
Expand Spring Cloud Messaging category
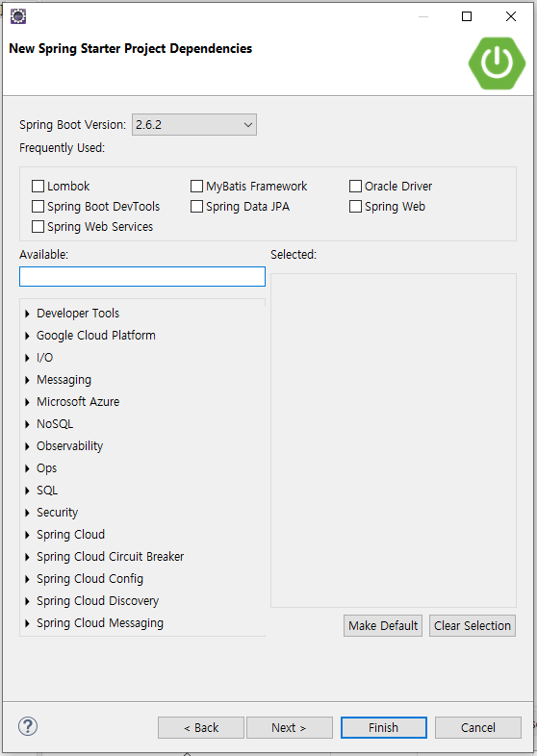pos(28,624)
